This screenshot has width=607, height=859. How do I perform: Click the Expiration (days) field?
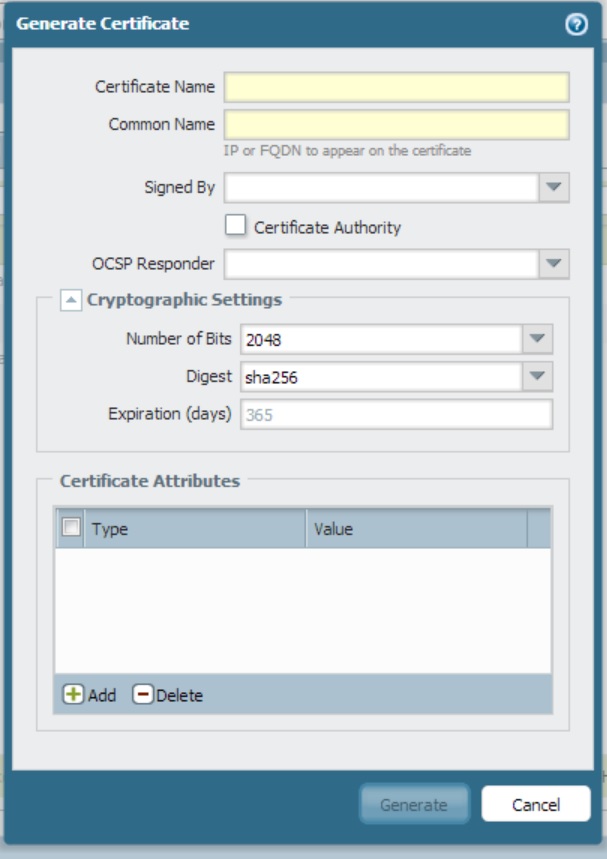tap(396, 414)
